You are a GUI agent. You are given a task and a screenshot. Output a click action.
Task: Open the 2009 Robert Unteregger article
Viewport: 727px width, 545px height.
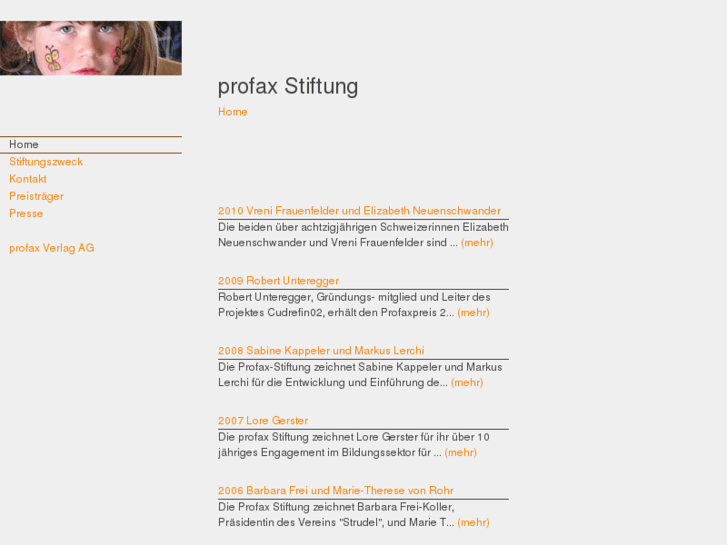click(x=278, y=281)
